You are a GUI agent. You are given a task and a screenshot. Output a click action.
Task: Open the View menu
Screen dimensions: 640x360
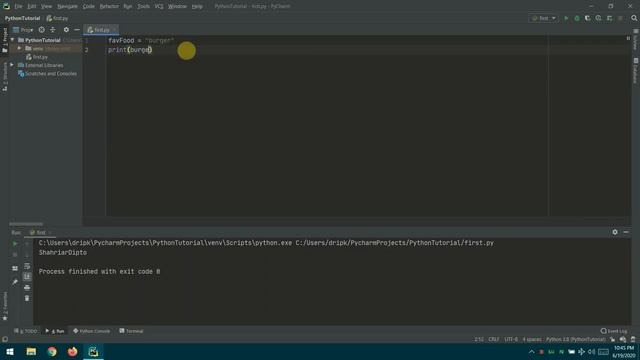point(47,7)
